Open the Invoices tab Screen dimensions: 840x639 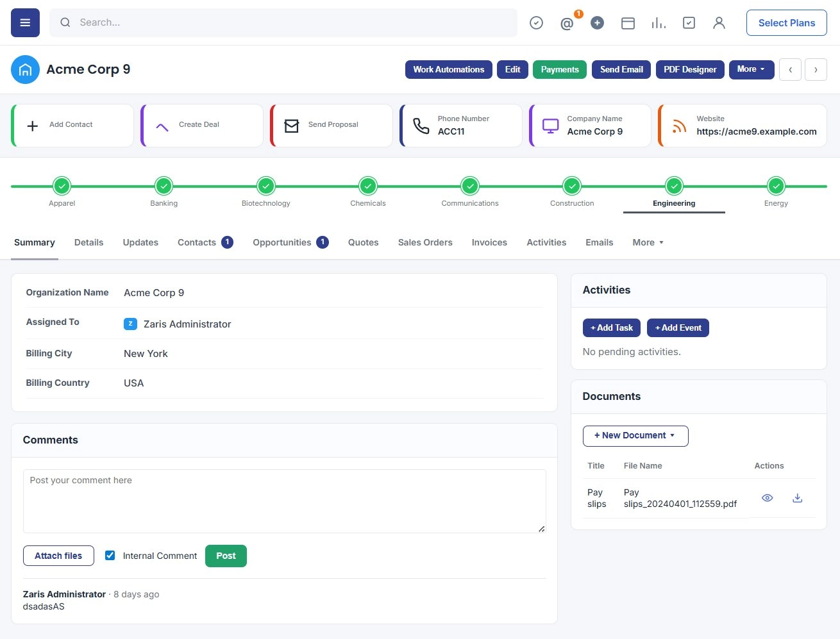click(x=489, y=242)
